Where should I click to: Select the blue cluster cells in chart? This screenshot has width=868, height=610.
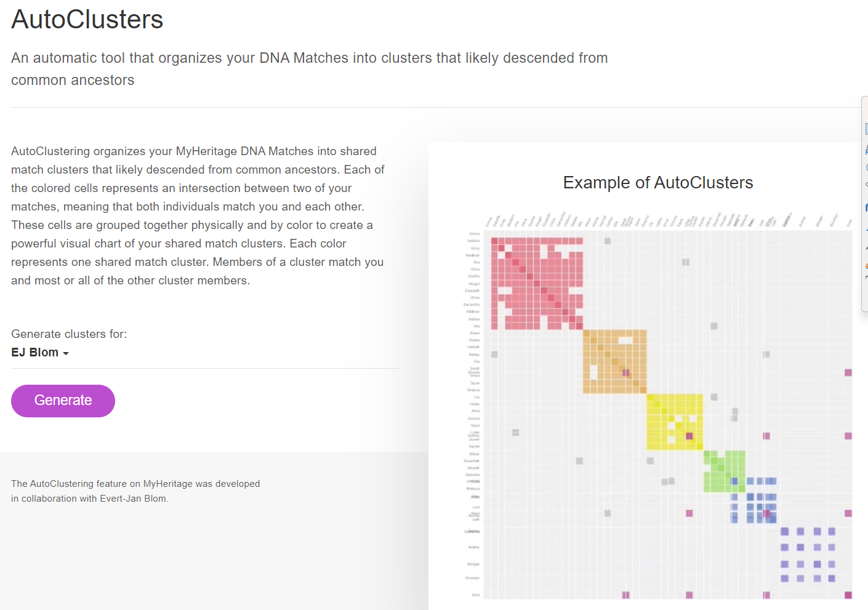754,500
